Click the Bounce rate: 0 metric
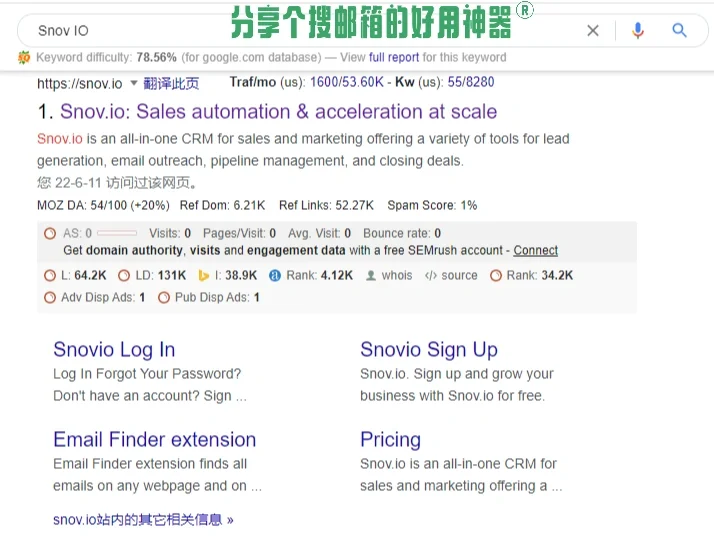714x546 pixels. click(402, 234)
